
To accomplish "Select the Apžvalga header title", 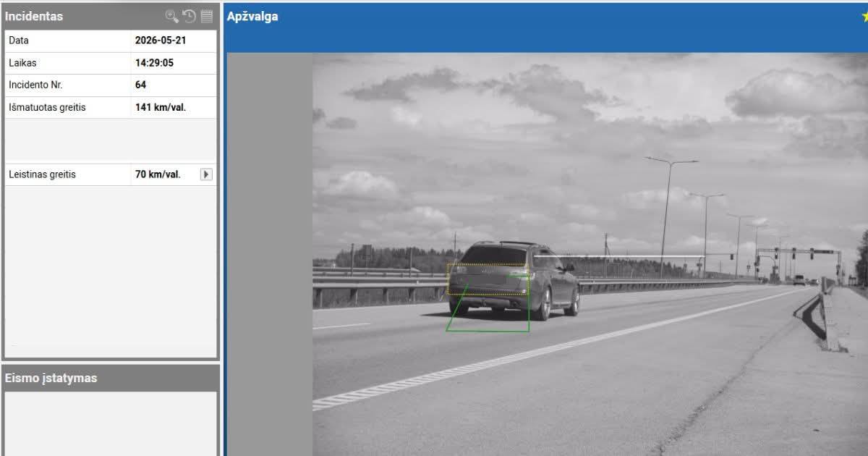I will coord(252,17).
